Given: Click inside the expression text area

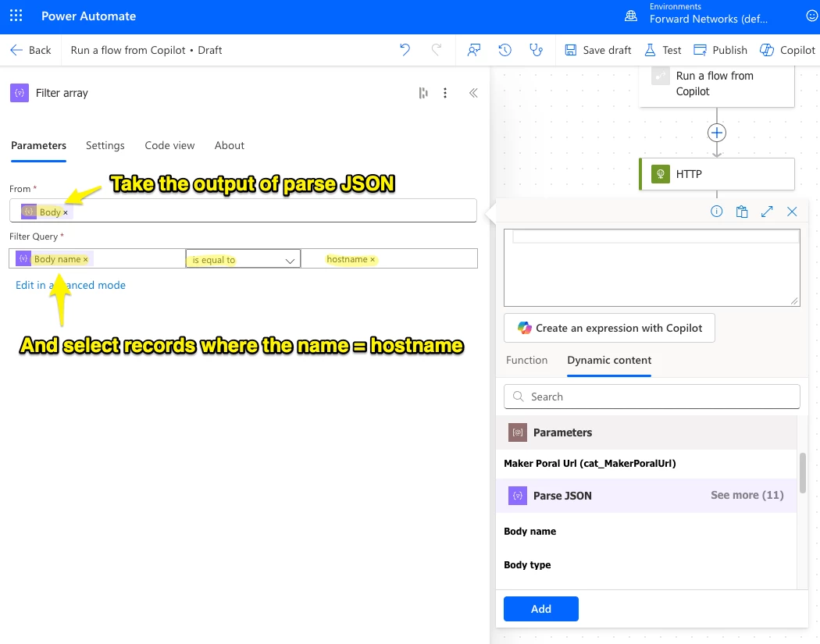Looking at the screenshot, I should pyautogui.click(x=651, y=268).
